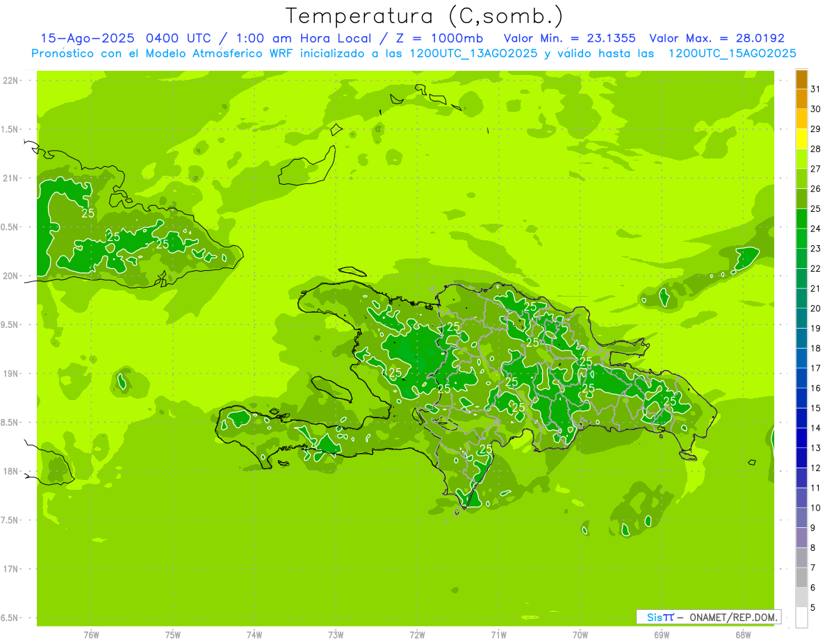The height and width of the screenshot is (644, 834).
Task: Click the colorbar value label "31"
Action: [x=816, y=89]
